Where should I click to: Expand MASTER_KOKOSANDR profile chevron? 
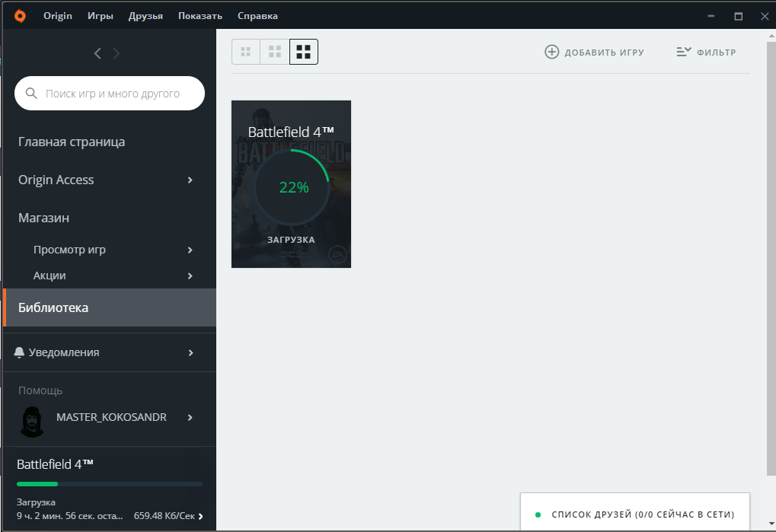click(x=190, y=417)
